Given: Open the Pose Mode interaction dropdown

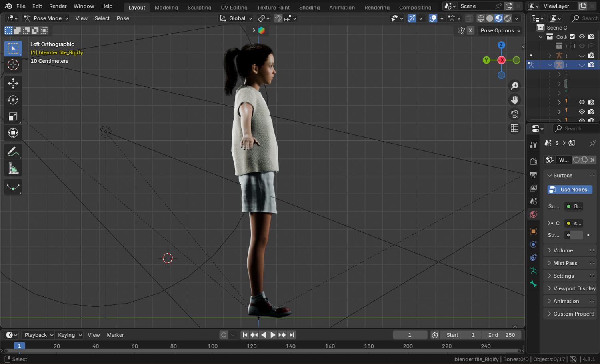Looking at the screenshot, I should coord(46,18).
